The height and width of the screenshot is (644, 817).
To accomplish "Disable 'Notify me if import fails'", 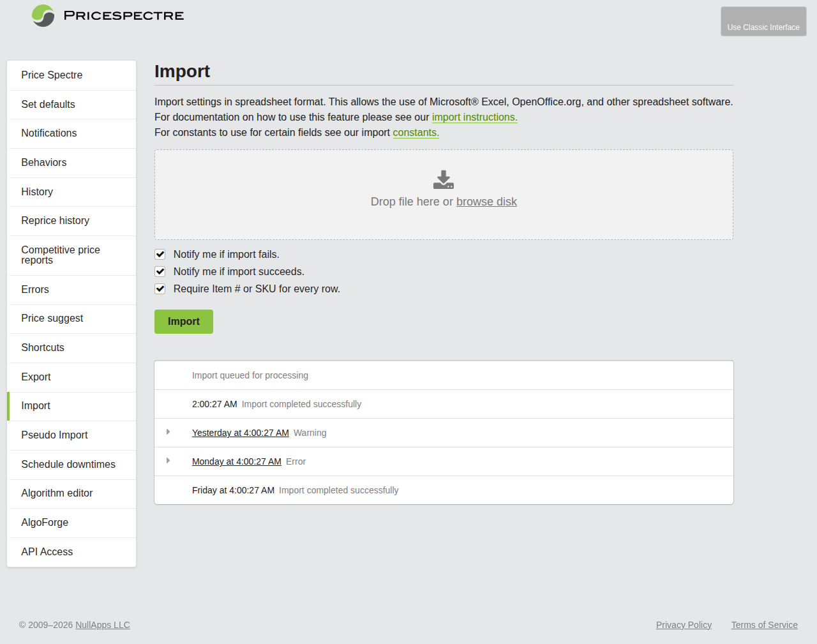I will coord(160,254).
